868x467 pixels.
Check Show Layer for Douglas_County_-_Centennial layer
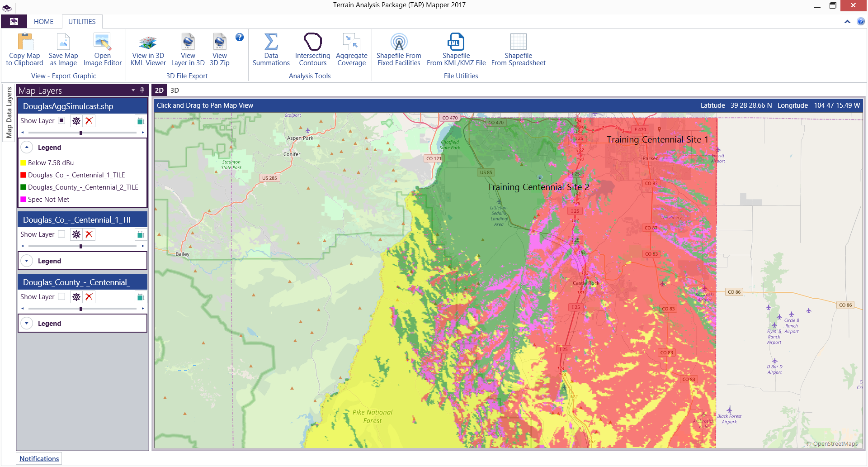tap(62, 297)
